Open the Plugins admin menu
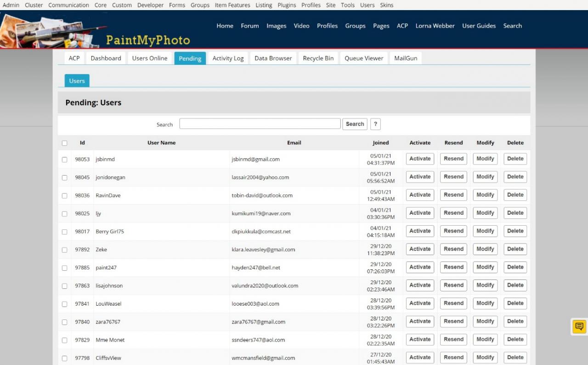588x365 pixels. [287, 5]
